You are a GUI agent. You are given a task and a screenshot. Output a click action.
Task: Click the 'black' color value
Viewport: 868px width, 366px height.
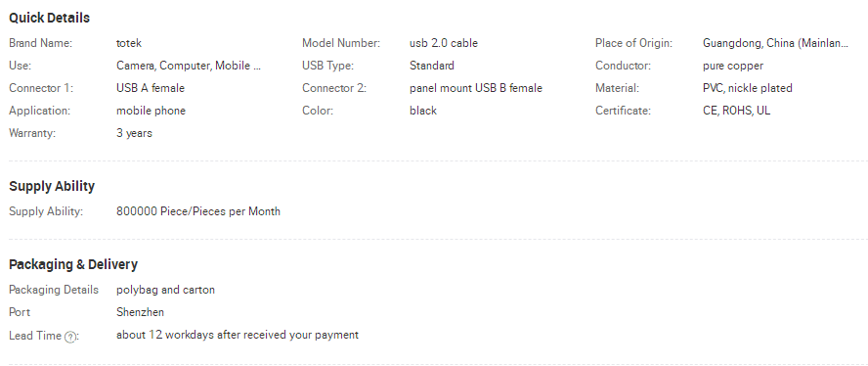click(423, 111)
